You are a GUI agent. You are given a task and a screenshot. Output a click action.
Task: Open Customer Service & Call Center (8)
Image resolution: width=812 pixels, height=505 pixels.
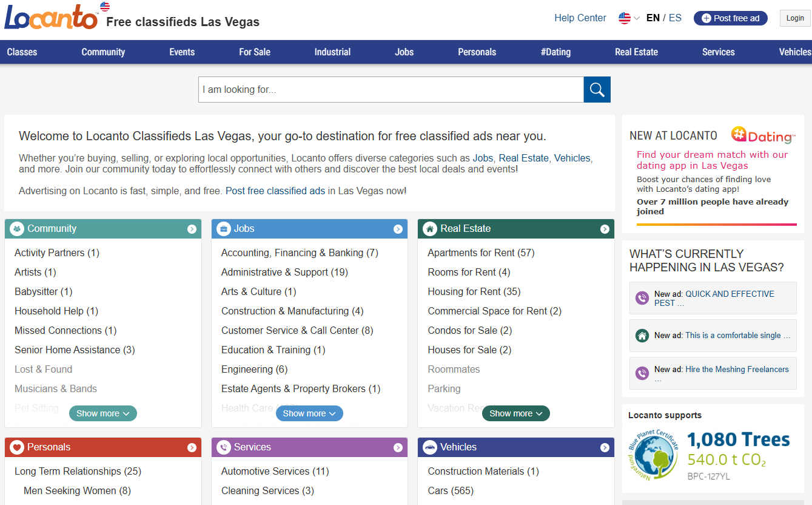click(297, 331)
